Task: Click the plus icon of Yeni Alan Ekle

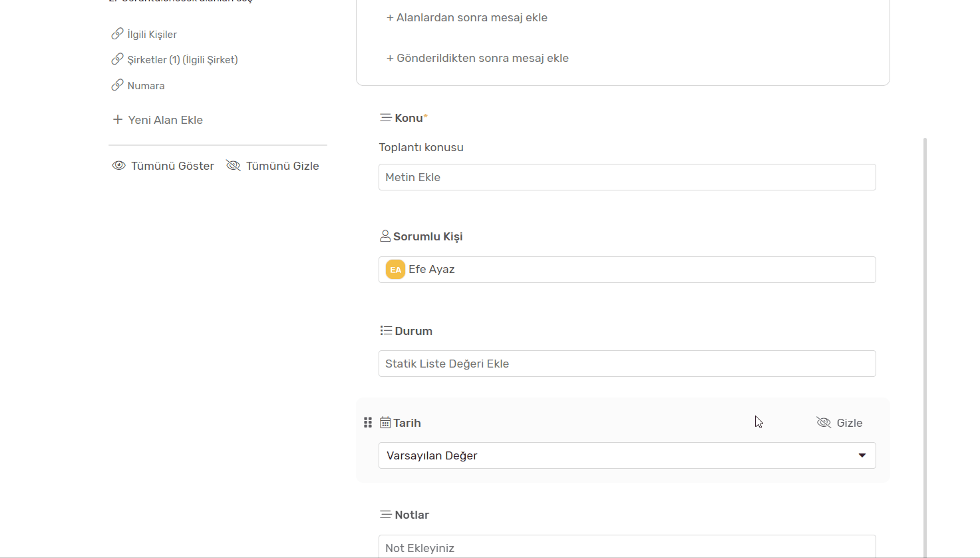Action: [118, 120]
